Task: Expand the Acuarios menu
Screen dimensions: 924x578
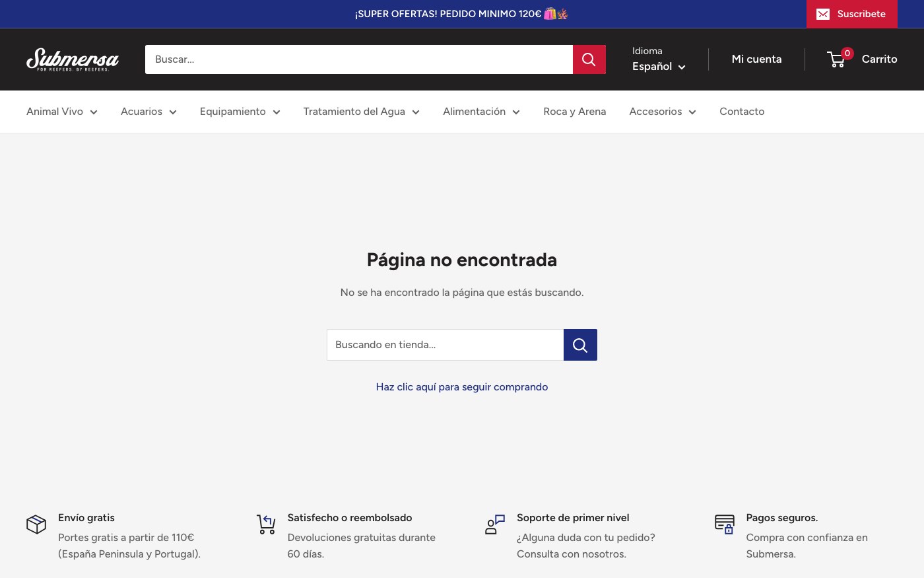Action: (x=148, y=112)
